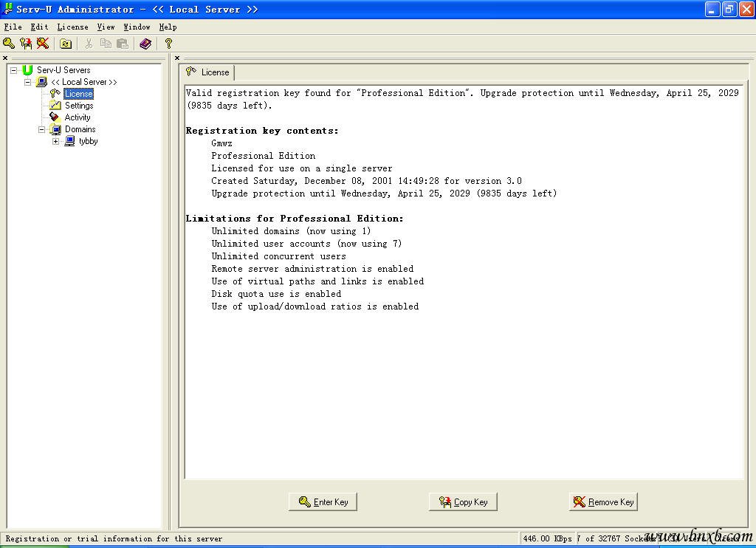Screen dimensions: 756x548
Task: Select the tybby domain in the tree
Action: [x=88, y=141]
